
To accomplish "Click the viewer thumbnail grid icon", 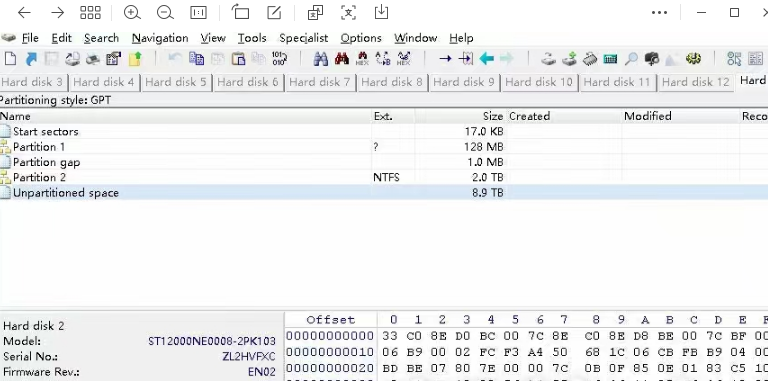I will tap(91, 13).
